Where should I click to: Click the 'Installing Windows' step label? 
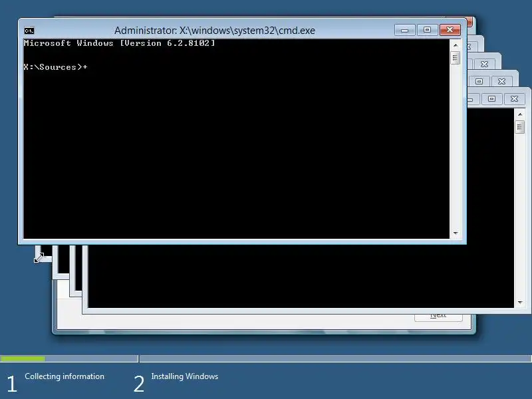click(185, 376)
